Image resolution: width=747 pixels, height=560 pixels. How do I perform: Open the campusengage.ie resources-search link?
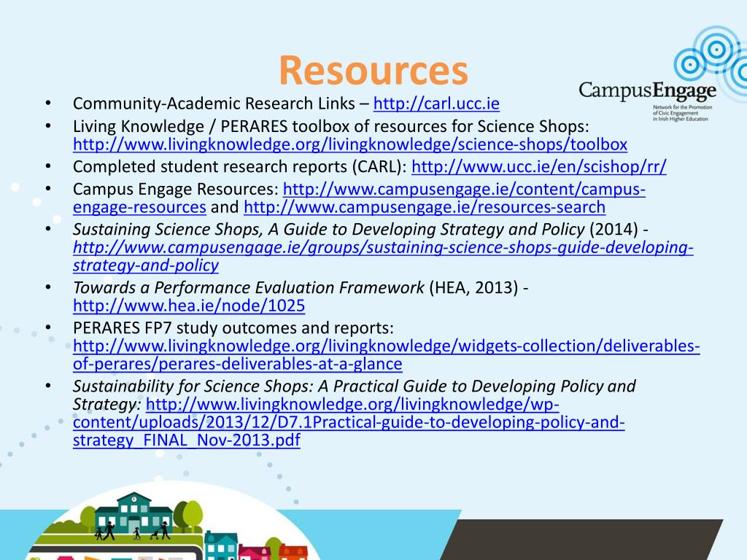[425, 207]
